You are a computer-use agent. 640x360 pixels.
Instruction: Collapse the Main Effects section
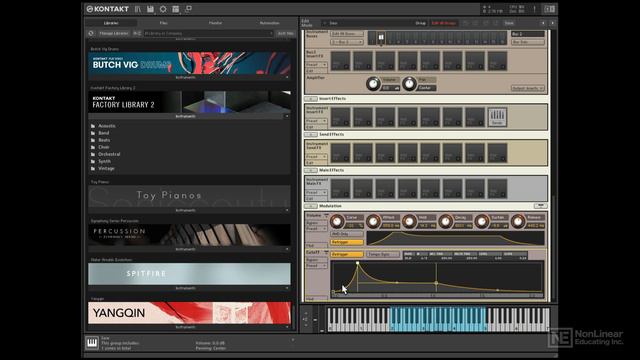(x=311, y=170)
